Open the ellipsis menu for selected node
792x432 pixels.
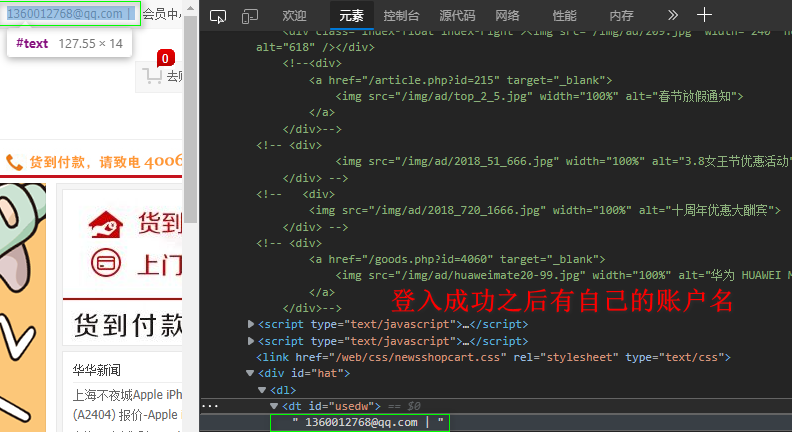pyautogui.click(x=210, y=406)
